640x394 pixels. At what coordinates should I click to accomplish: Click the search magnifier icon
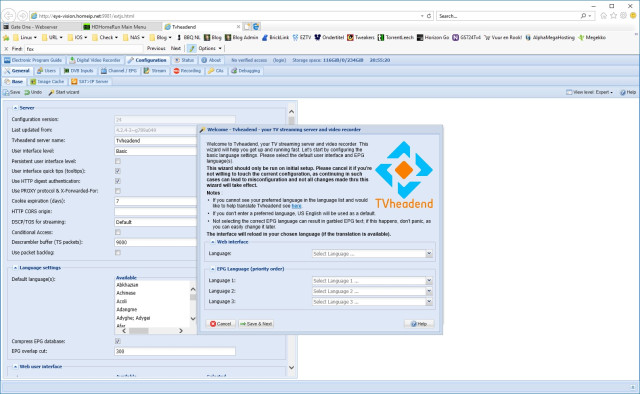583,16
